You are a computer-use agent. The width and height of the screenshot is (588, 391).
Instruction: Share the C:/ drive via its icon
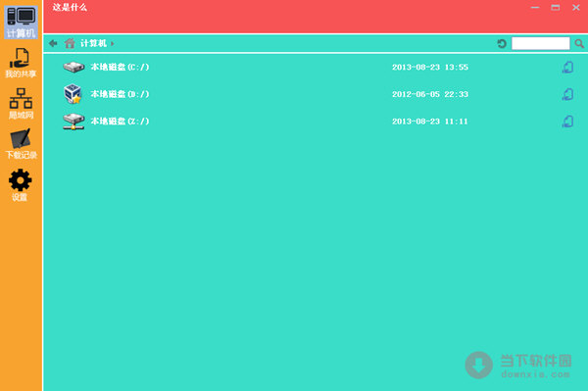[x=567, y=67]
